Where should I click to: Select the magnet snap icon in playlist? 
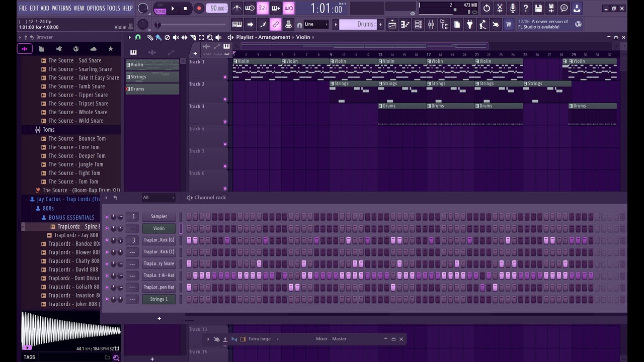click(138, 37)
